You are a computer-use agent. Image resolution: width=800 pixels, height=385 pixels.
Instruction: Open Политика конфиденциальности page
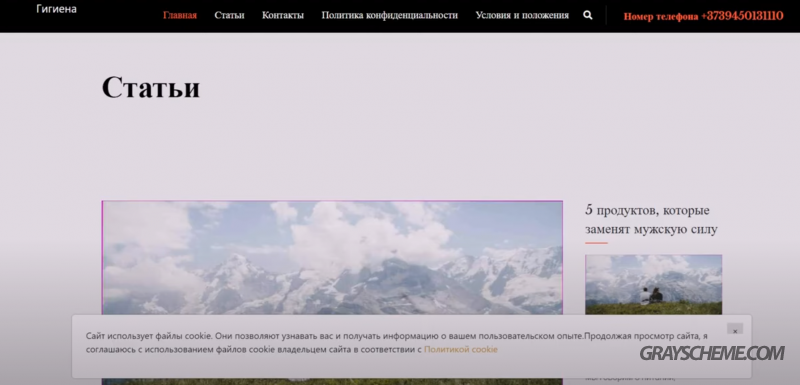tap(389, 15)
